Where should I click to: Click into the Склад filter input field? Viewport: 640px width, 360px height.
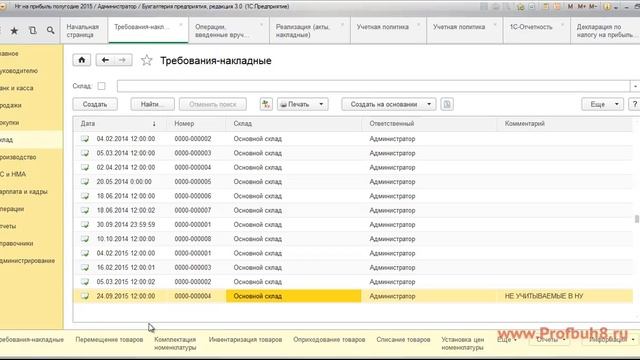(373, 86)
